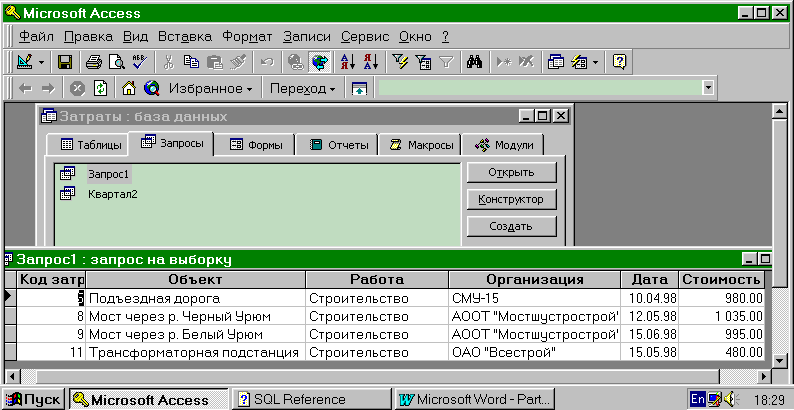Switch to the Отчеты tab
The height and width of the screenshot is (410, 794).
(337, 145)
